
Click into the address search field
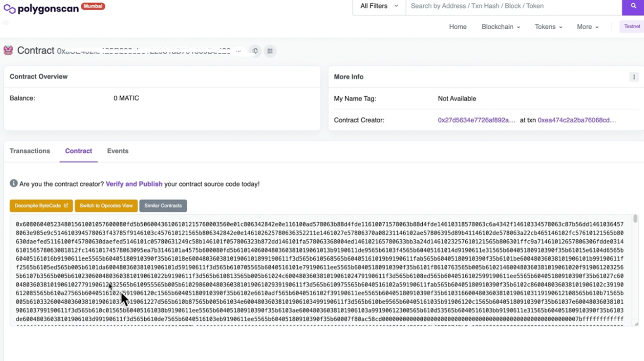[x=513, y=6]
